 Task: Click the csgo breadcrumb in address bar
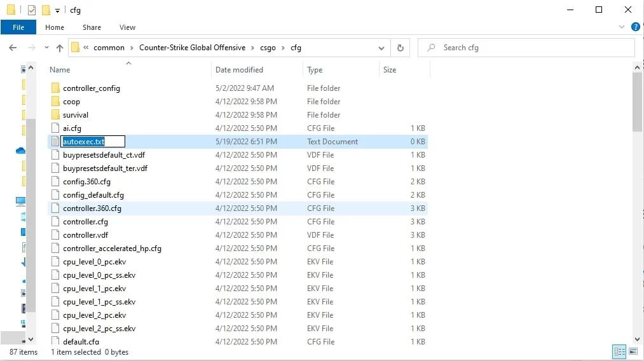point(268,48)
